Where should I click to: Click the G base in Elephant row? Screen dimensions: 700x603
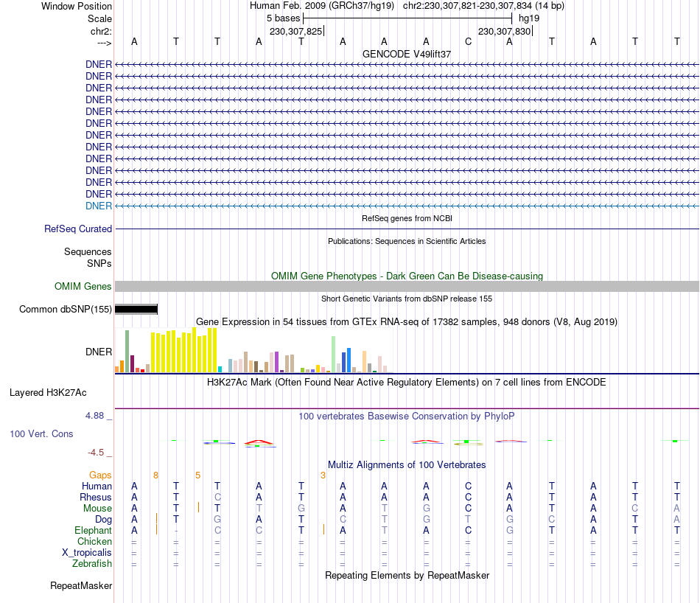509,530
